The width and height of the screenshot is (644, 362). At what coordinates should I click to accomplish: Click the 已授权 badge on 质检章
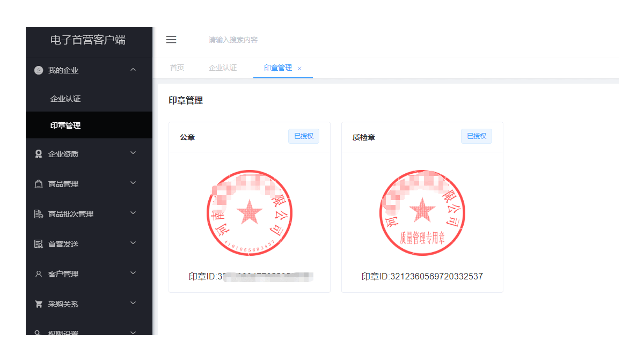pyautogui.click(x=477, y=136)
